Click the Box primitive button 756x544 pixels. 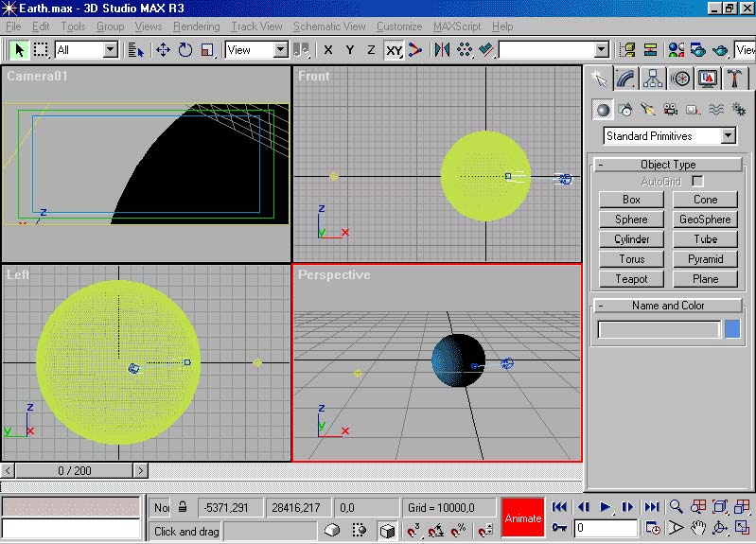[x=631, y=200]
